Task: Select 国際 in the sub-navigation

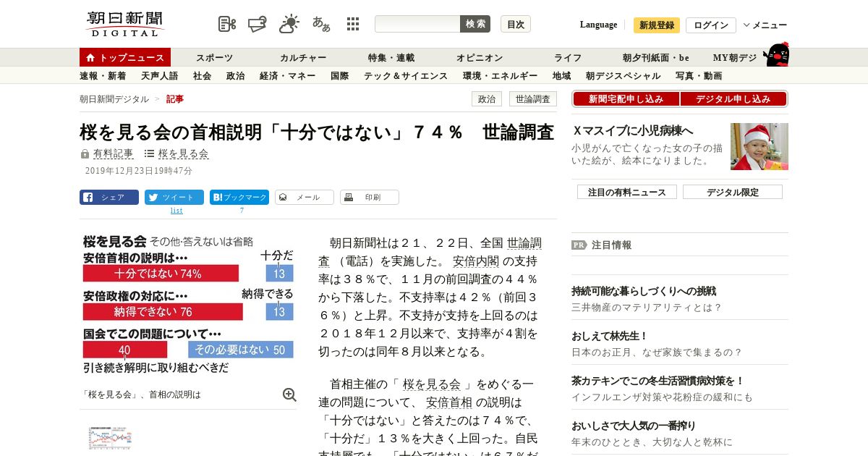Action: tap(339, 76)
